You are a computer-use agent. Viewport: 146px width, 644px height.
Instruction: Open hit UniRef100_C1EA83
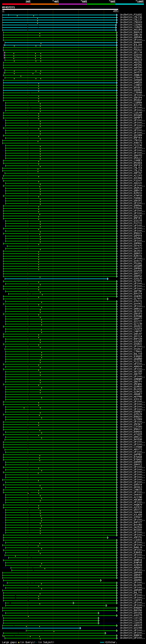(131, 25)
